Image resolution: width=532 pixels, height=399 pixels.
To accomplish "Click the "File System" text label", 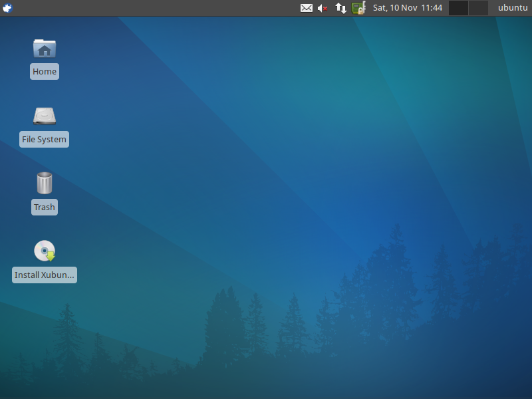I will (x=45, y=140).
